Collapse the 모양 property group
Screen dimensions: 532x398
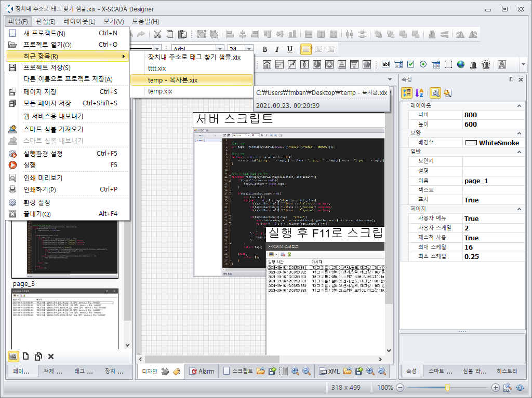[x=519, y=133]
